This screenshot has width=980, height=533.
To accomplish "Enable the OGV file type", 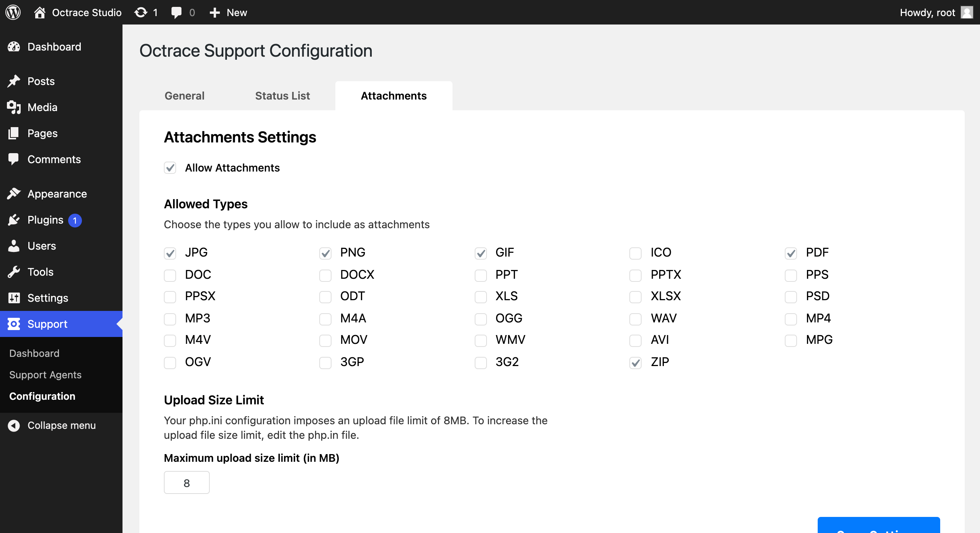I will click(x=170, y=362).
